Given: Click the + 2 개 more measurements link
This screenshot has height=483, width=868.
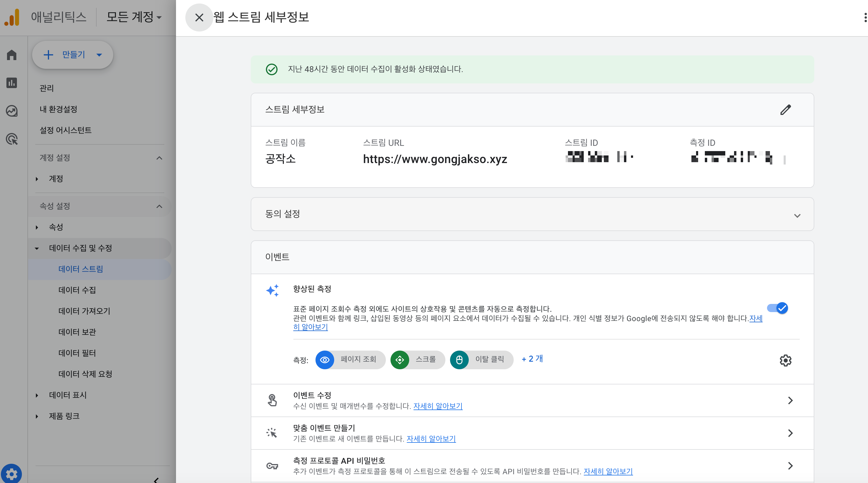Looking at the screenshot, I should point(532,359).
